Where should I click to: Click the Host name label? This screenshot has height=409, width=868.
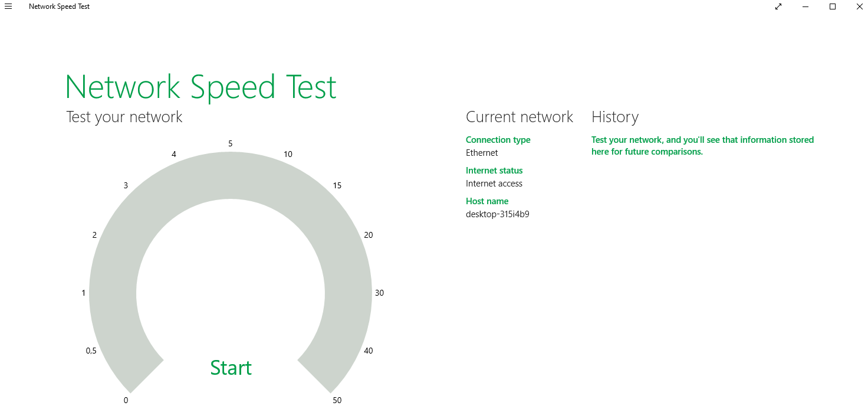click(486, 201)
